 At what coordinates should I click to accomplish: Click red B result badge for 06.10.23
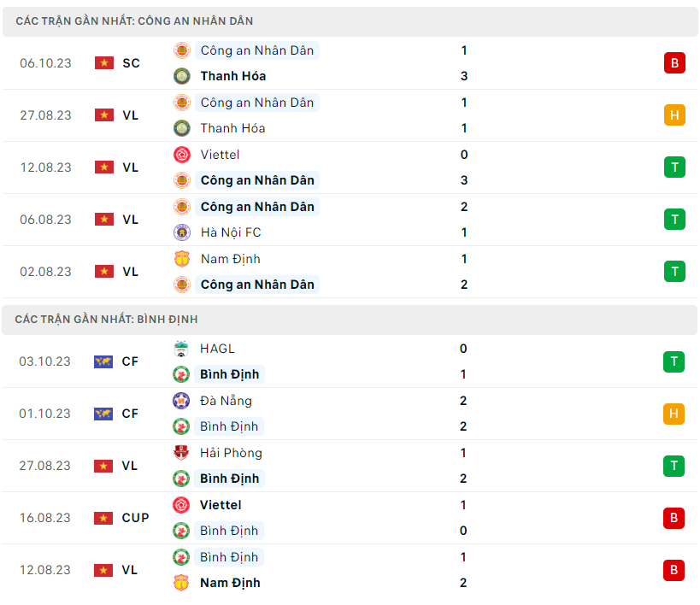[x=674, y=63]
